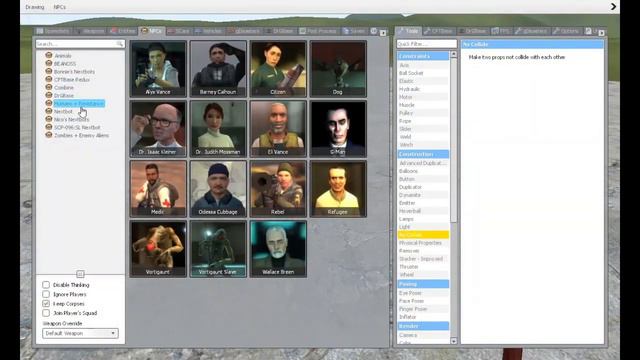Select the Thruster tool
Image resolution: width=640 pixels, height=360 pixels.
click(423, 267)
